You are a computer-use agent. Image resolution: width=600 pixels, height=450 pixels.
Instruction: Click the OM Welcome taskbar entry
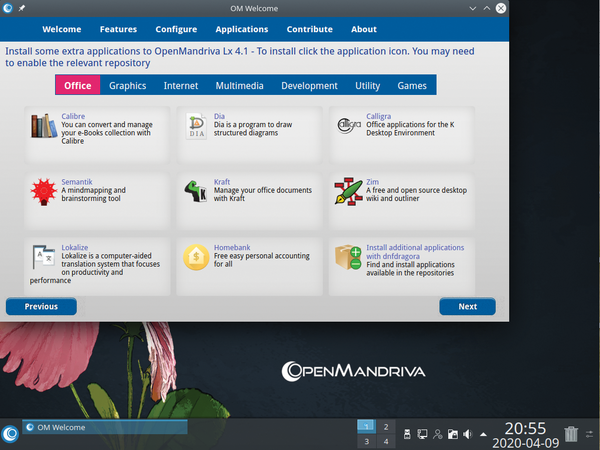(x=105, y=427)
